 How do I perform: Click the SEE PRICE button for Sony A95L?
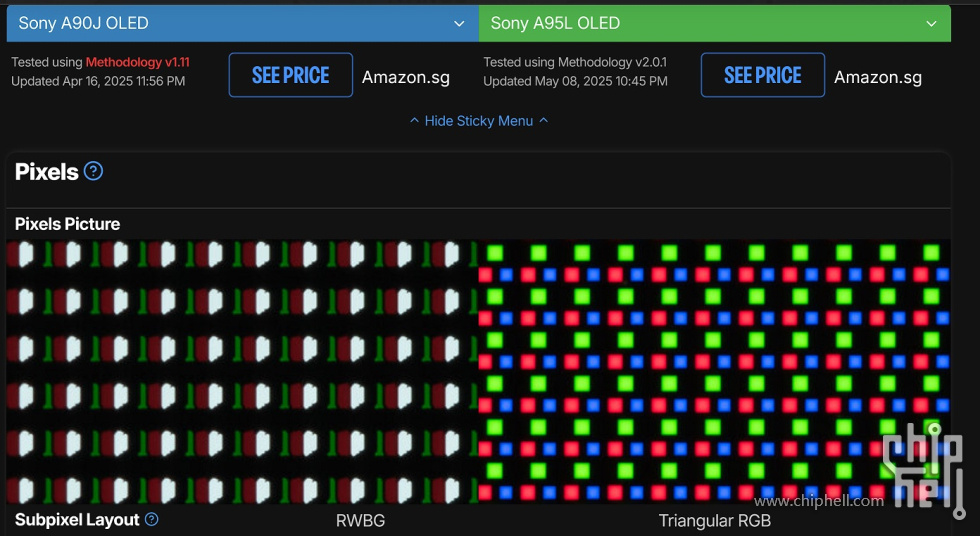pos(762,75)
